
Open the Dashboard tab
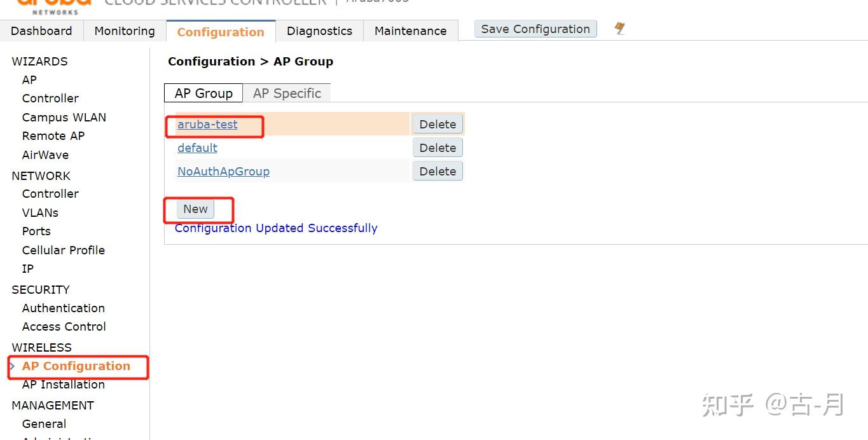(x=41, y=31)
